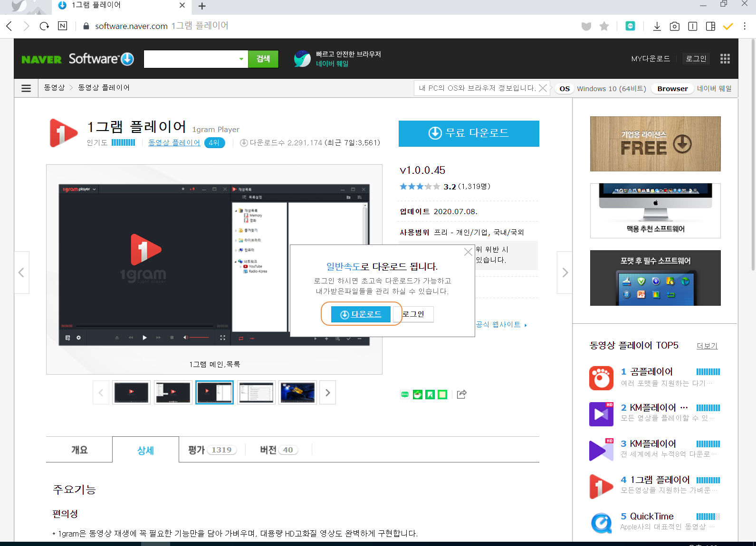
Task: Open a new browser tab with plus
Action: point(202,6)
